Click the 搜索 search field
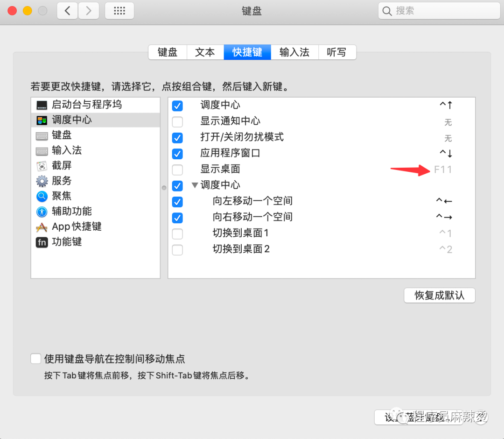The width and height of the screenshot is (504, 439). tap(439, 10)
